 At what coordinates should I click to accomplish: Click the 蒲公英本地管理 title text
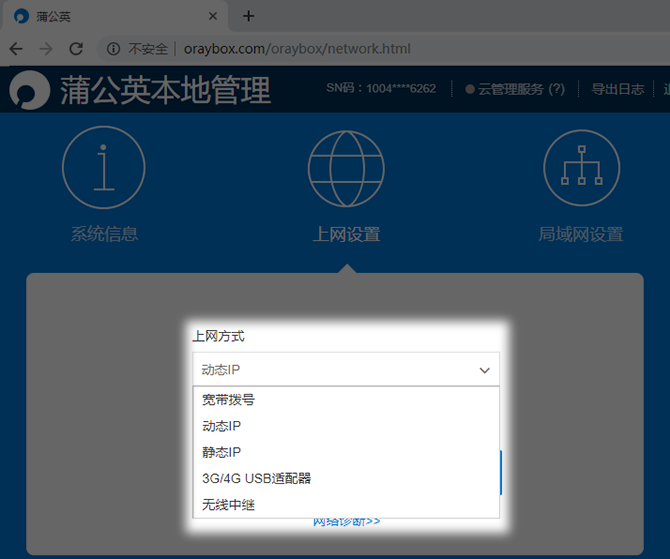pyautogui.click(x=165, y=90)
